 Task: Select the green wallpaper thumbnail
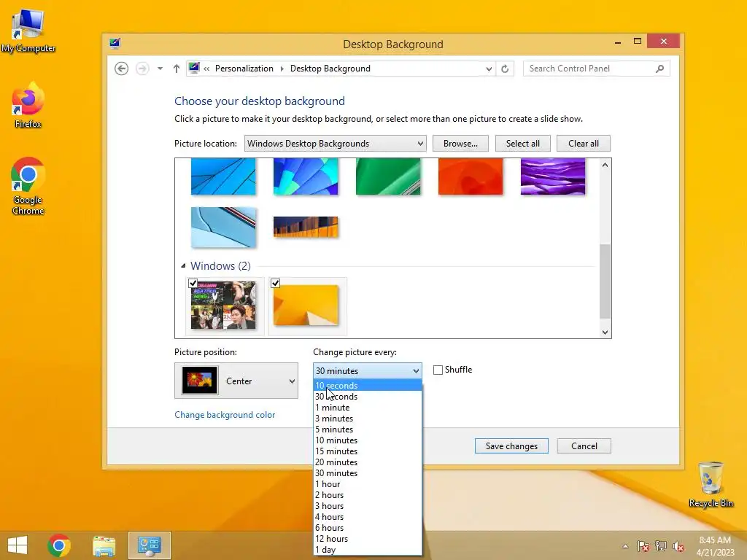click(388, 176)
